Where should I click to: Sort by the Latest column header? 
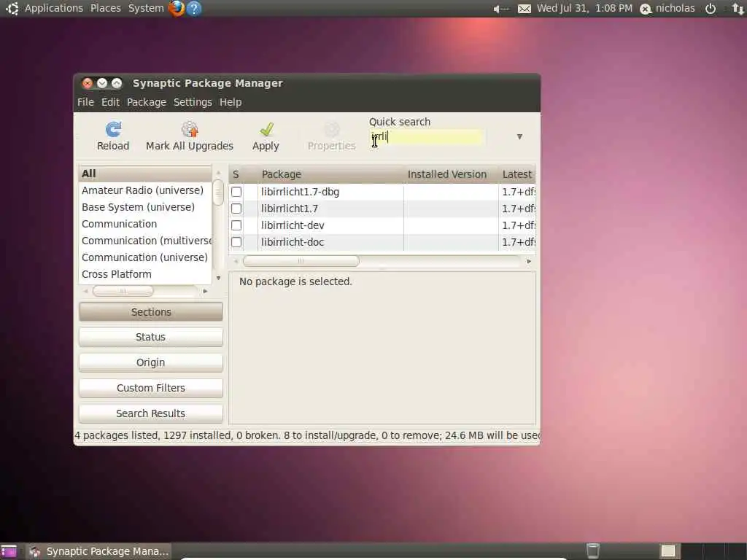click(x=517, y=174)
